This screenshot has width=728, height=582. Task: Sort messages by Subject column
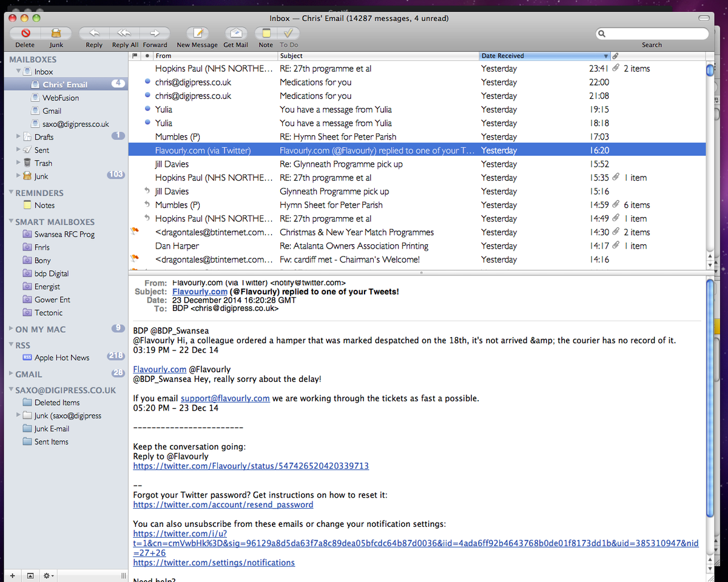[x=378, y=56]
